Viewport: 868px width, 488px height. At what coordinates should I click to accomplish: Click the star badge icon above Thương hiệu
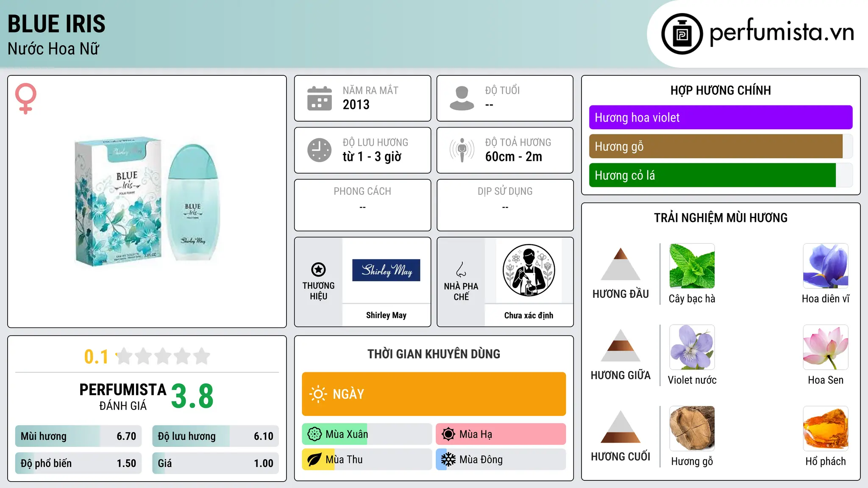(318, 269)
